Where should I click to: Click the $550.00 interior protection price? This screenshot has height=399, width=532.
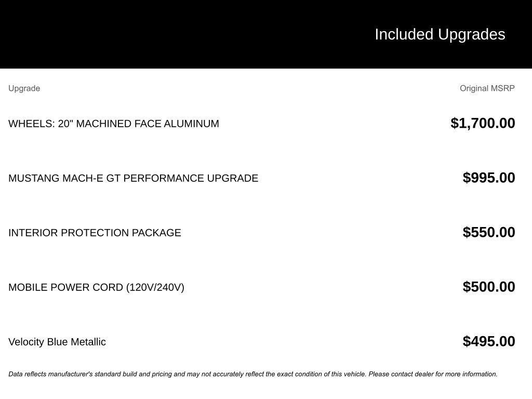489,232
